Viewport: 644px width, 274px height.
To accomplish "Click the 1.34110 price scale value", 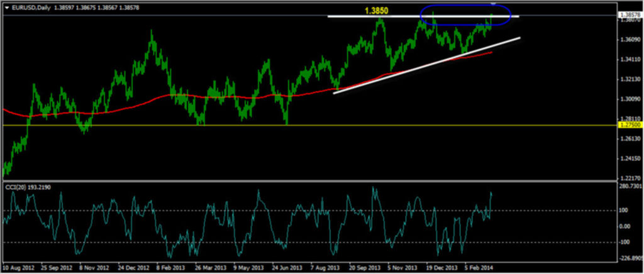I will coord(630,60).
